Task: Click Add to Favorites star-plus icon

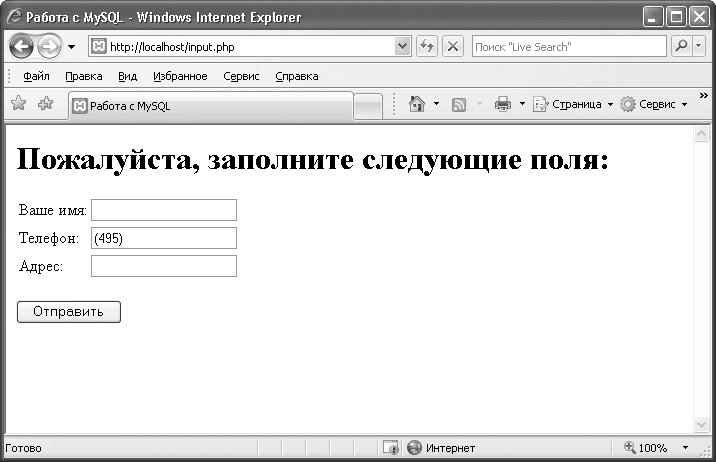Action: [x=45, y=104]
